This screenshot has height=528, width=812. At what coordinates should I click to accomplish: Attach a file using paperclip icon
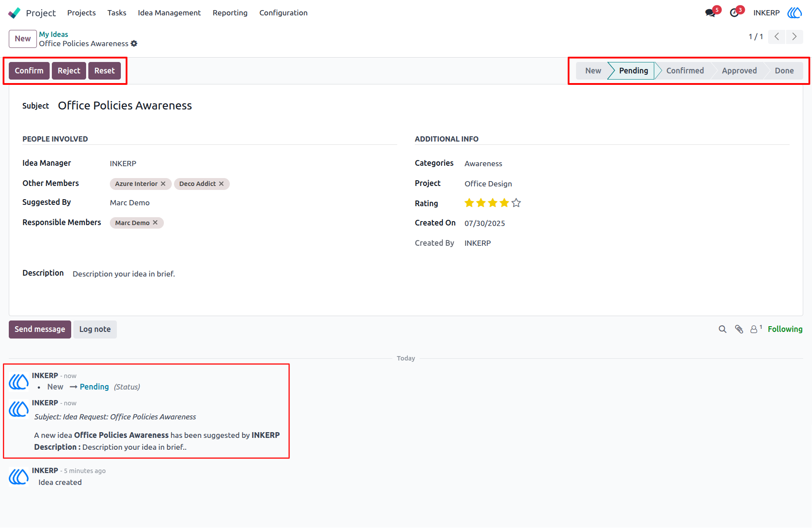739,329
